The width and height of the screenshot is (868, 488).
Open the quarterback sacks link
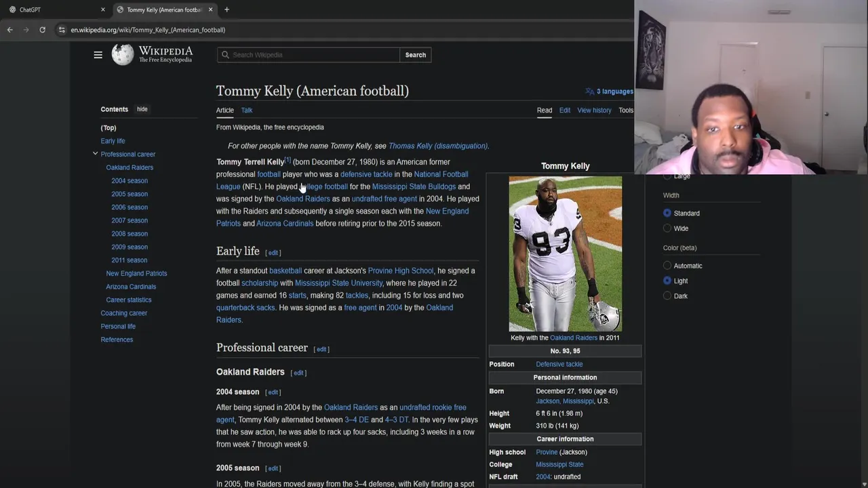pyautogui.click(x=245, y=308)
